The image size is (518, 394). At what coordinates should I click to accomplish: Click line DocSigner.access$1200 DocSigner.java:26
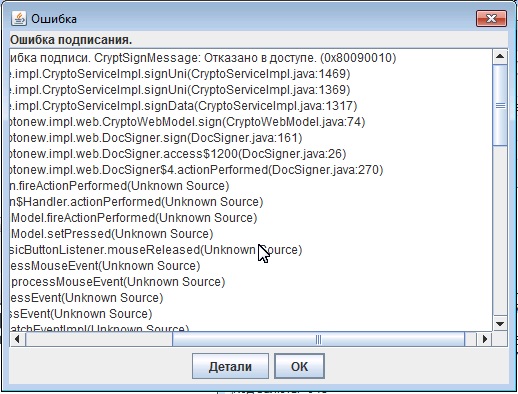pyautogui.click(x=178, y=154)
